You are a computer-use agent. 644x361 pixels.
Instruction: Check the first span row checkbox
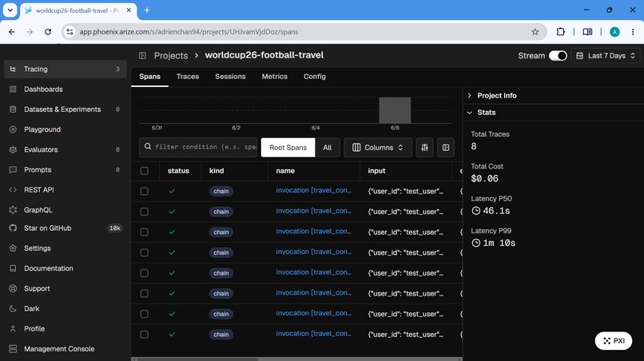pyautogui.click(x=144, y=192)
